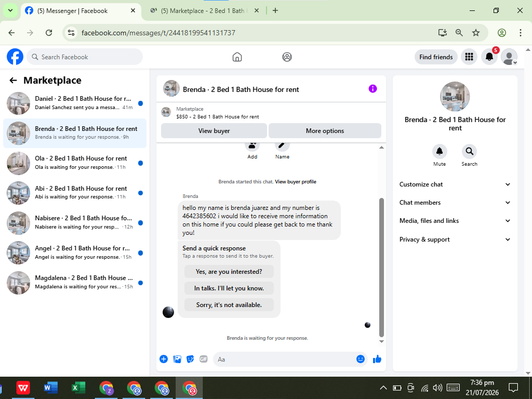
Task: Open Nabisere's conversation
Action: tap(75, 222)
